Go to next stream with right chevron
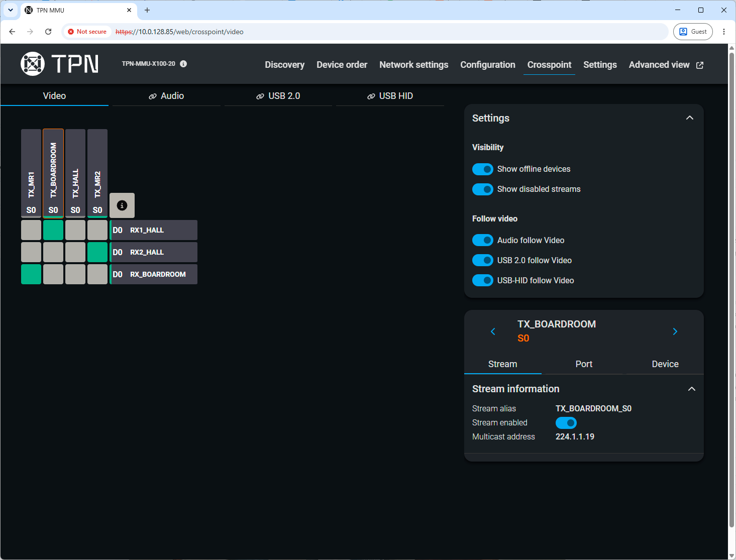736x560 pixels. coord(675,331)
